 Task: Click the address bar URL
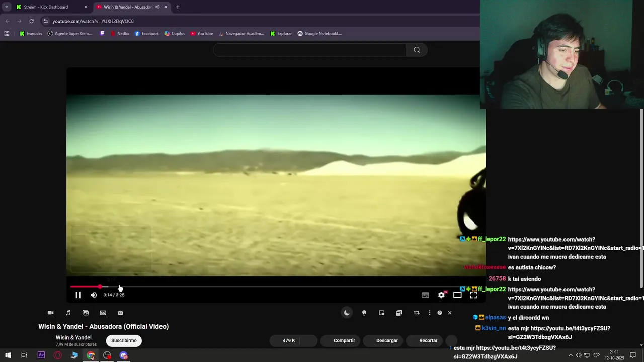(93, 21)
